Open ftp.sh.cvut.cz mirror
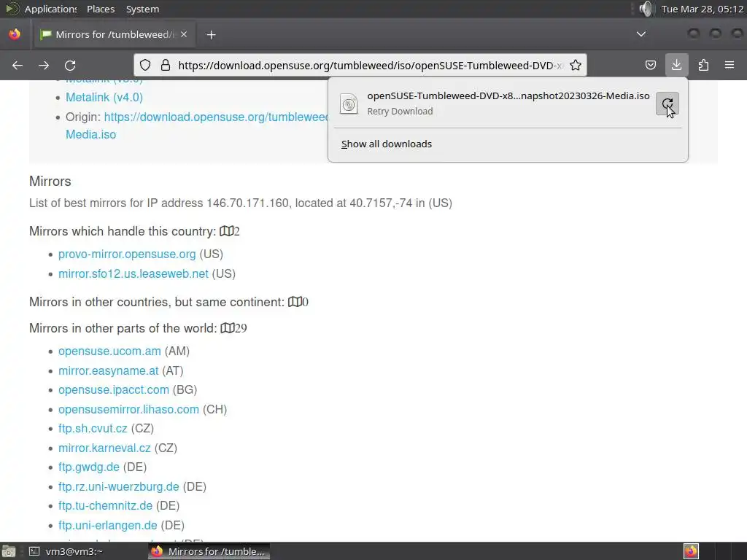 pos(93,429)
